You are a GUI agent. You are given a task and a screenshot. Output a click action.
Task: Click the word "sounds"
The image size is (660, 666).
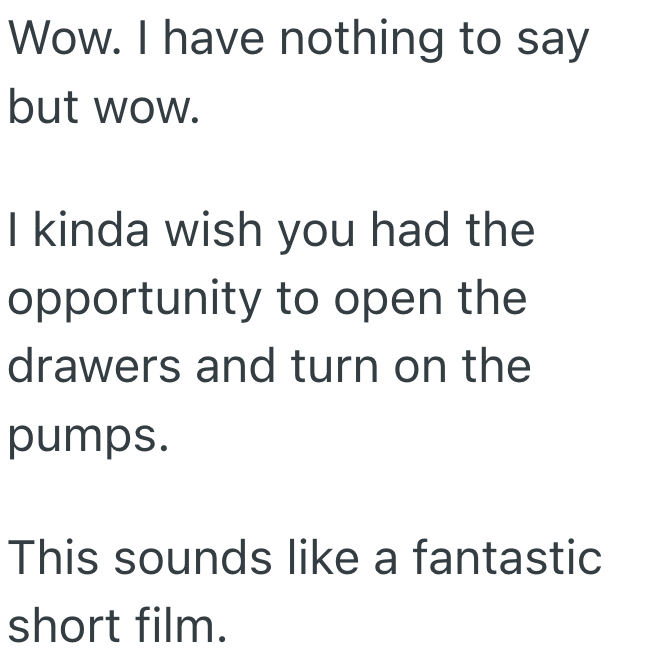[x=194, y=559]
